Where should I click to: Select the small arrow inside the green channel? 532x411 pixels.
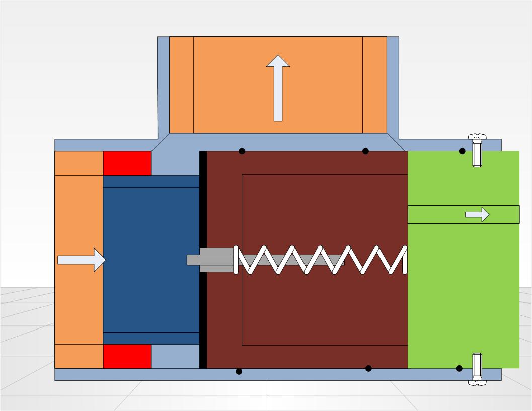click(477, 215)
